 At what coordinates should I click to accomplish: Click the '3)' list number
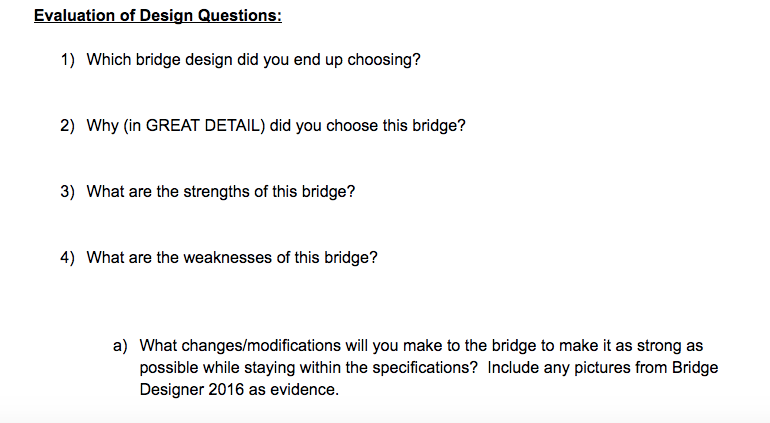pos(67,191)
